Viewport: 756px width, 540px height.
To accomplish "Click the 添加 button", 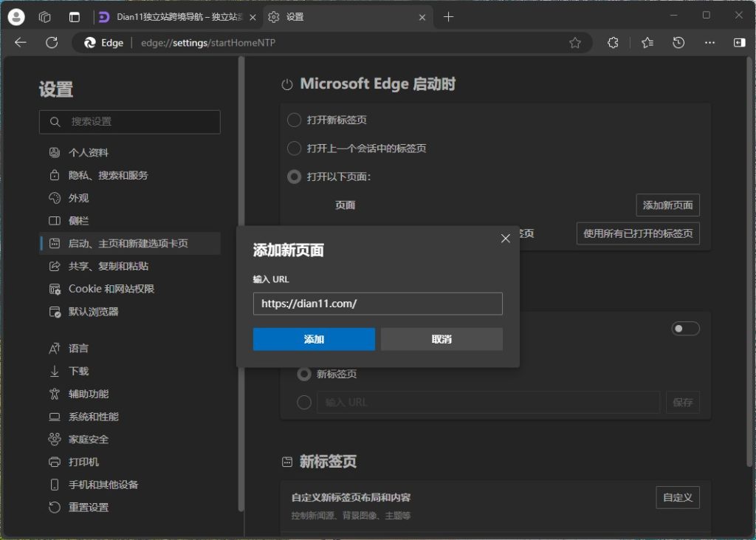I will [x=314, y=339].
